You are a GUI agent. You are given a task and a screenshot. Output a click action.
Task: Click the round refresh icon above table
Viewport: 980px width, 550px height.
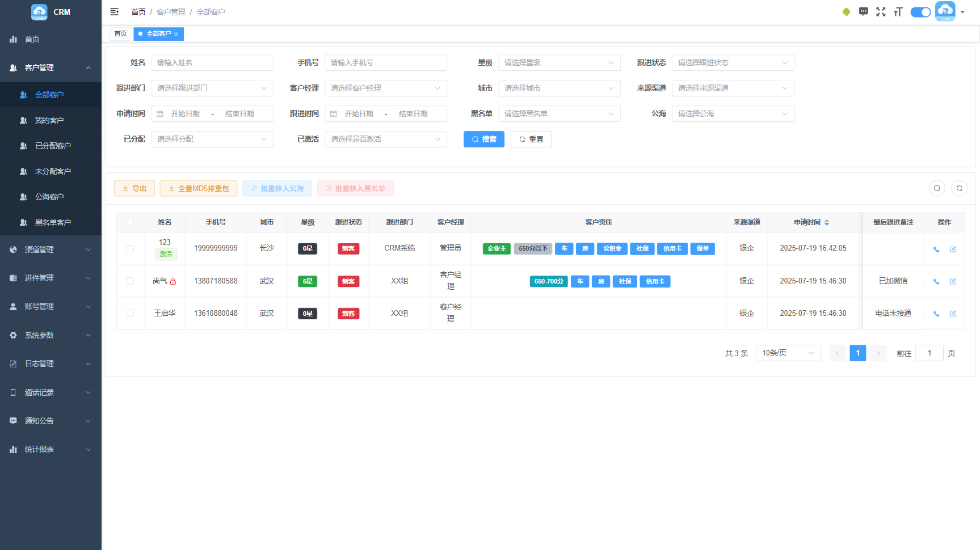coord(960,188)
